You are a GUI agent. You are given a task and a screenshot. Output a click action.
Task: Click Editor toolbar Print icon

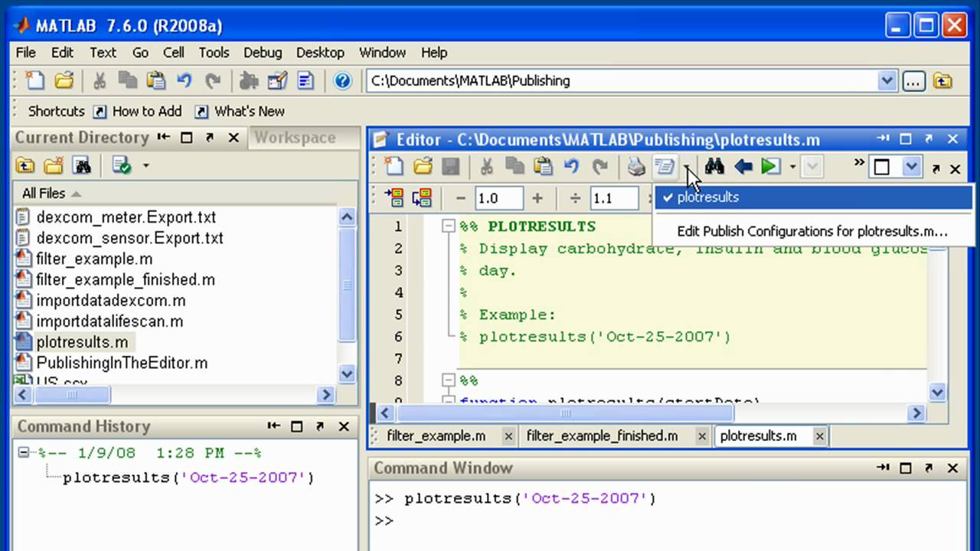point(636,166)
